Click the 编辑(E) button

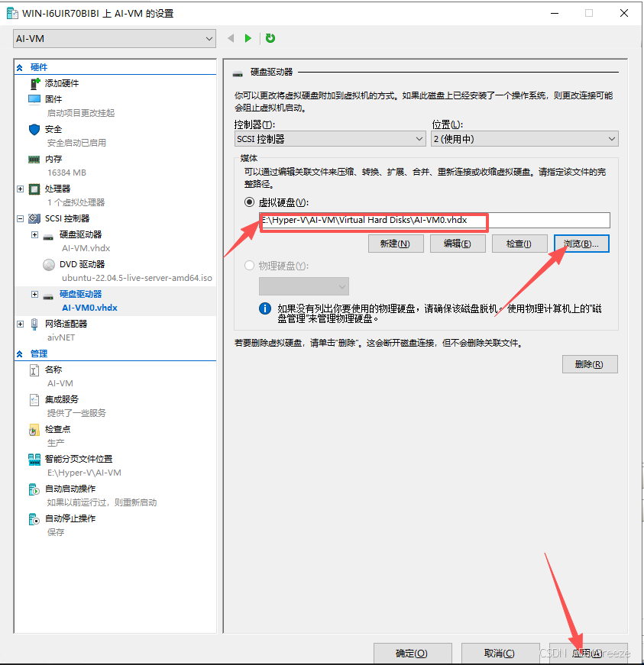(x=458, y=244)
